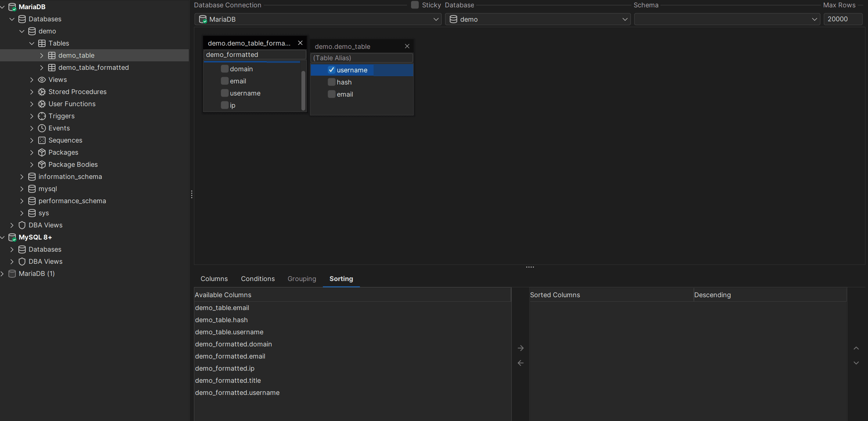Viewport: 868px width, 421px height.
Task: Click the User Functions gear icon
Action: point(42,104)
